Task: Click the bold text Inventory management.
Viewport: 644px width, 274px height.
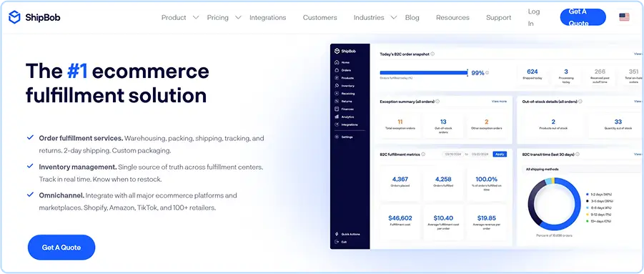Action: (x=78, y=167)
